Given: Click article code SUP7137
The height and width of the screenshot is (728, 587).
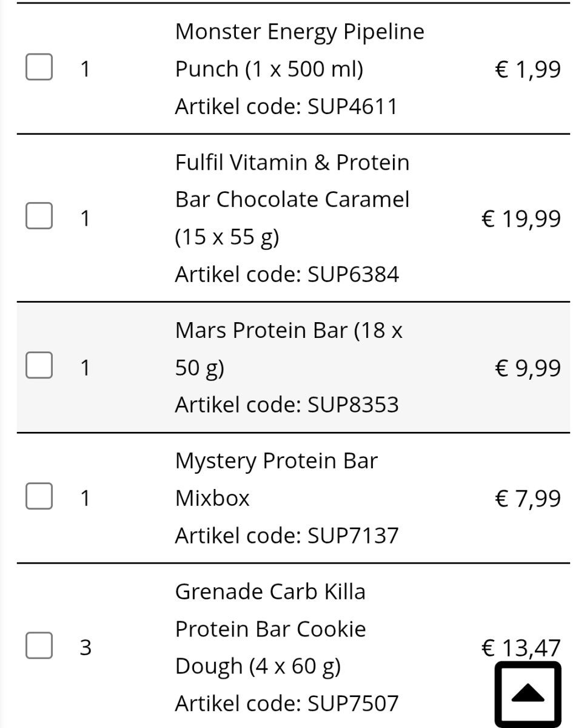Looking at the screenshot, I should [x=287, y=536].
